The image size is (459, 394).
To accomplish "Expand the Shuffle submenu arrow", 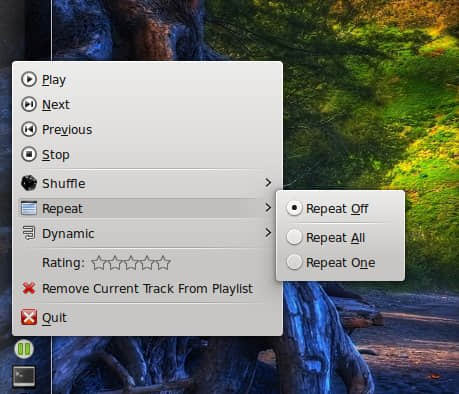I will [x=268, y=183].
